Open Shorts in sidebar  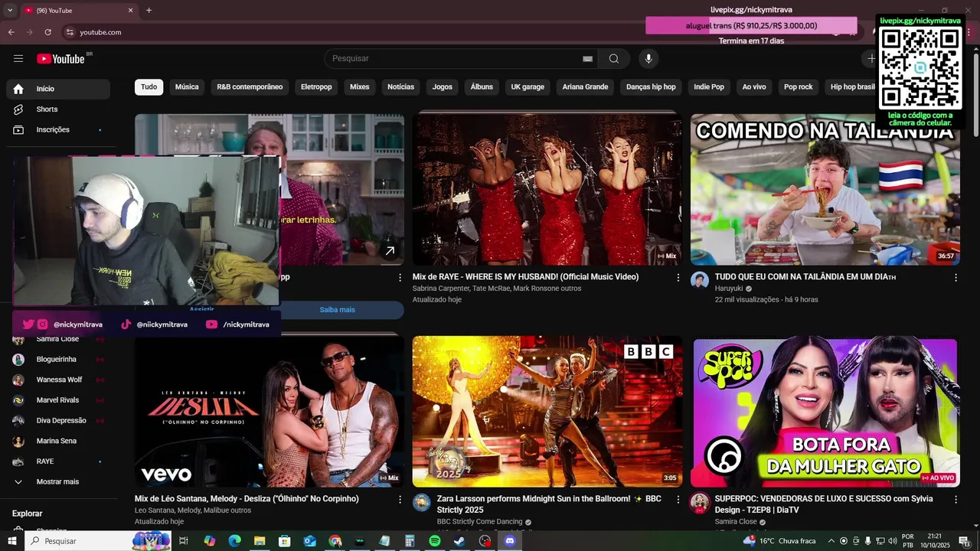coord(58,109)
